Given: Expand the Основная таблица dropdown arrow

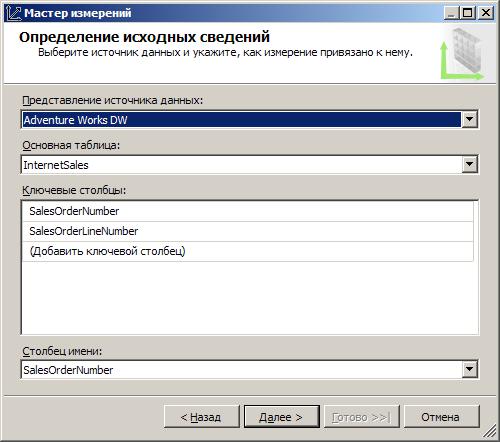Looking at the screenshot, I should tap(469, 164).
